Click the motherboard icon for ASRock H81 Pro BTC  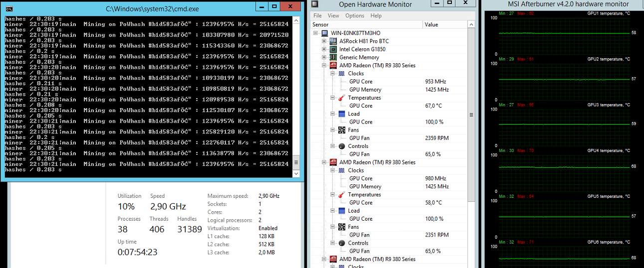(x=334, y=41)
